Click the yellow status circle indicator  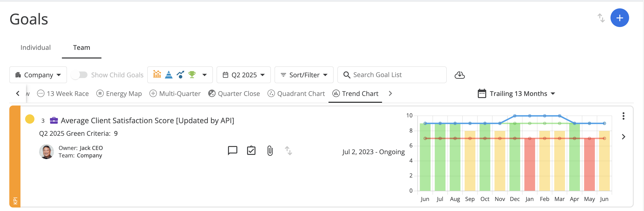(x=30, y=119)
